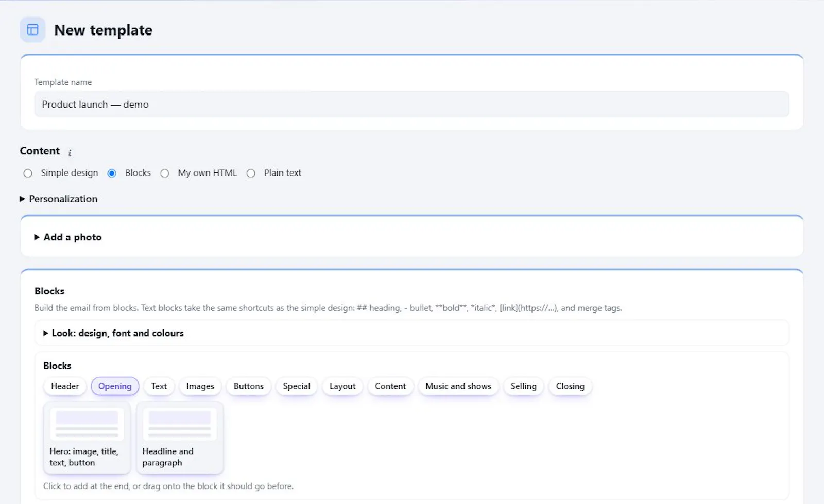Viewport: 824px width, 504px height.
Task: Show the Special blocks category
Action: (297, 386)
